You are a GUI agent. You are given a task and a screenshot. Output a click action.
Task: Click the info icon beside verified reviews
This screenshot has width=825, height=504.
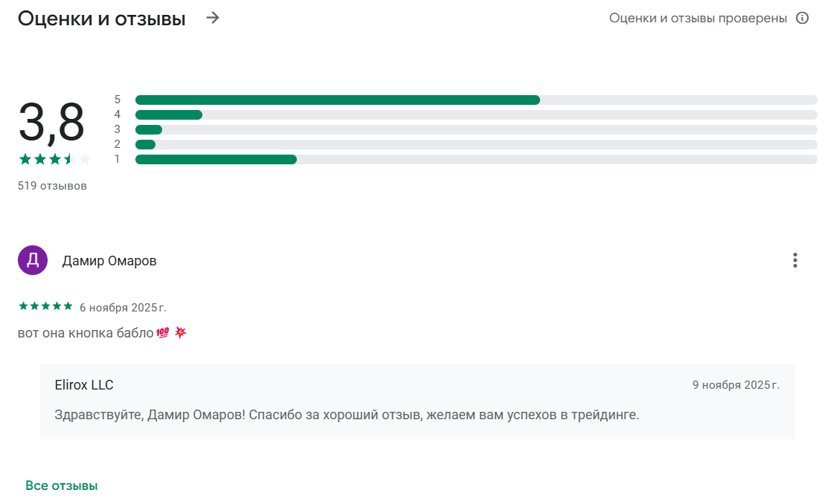[802, 18]
